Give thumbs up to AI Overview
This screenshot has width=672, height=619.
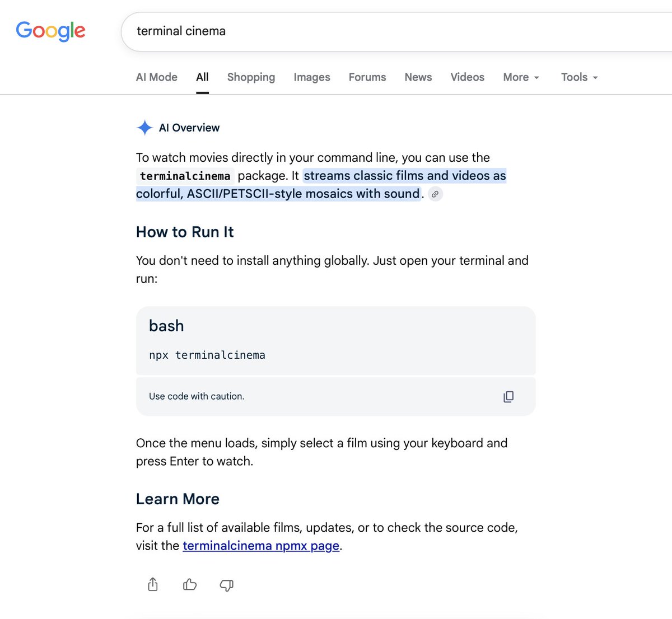[190, 585]
